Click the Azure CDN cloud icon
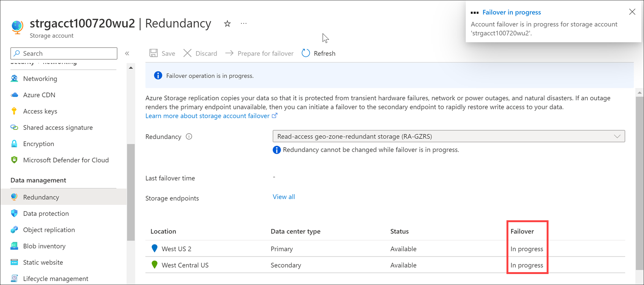The image size is (644, 285). [x=14, y=95]
